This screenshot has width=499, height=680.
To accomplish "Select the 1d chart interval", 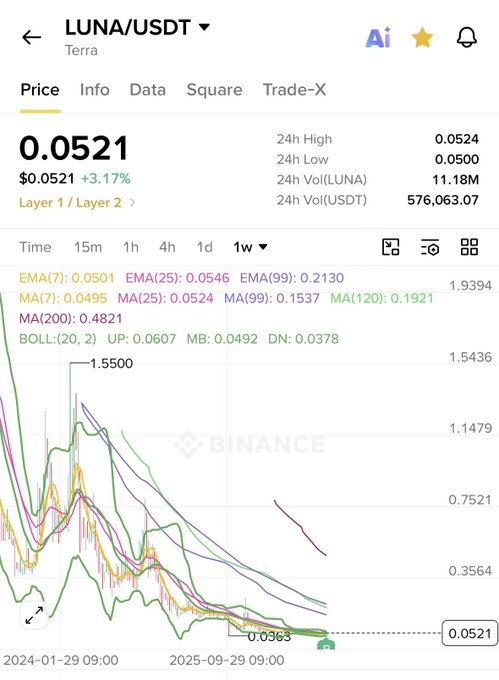I will click(x=205, y=247).
